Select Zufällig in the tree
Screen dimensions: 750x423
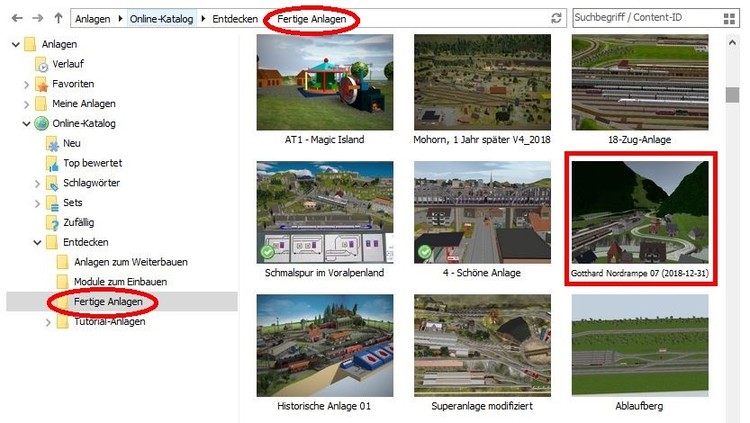(x=78, y=223)
